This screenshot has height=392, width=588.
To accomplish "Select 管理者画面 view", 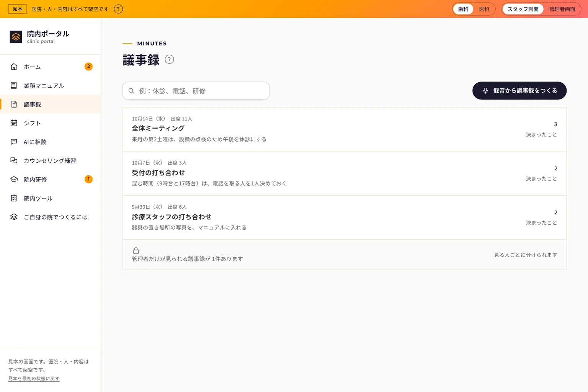I will pyautogui.click(x=562, y=9).
